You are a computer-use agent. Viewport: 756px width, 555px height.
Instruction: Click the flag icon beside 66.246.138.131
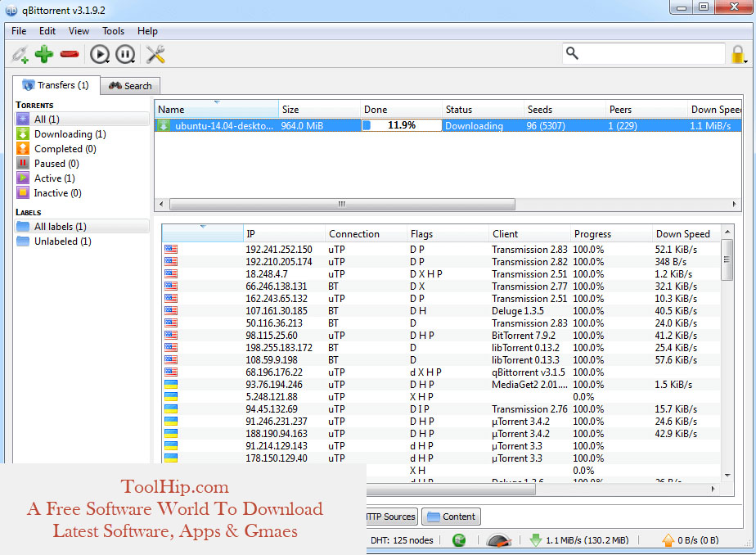click(171, 287)
